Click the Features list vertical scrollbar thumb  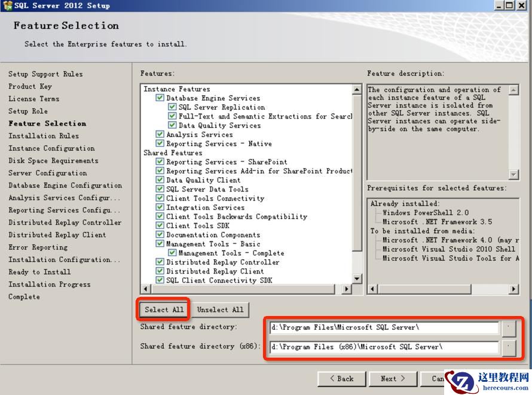[357, 173]
